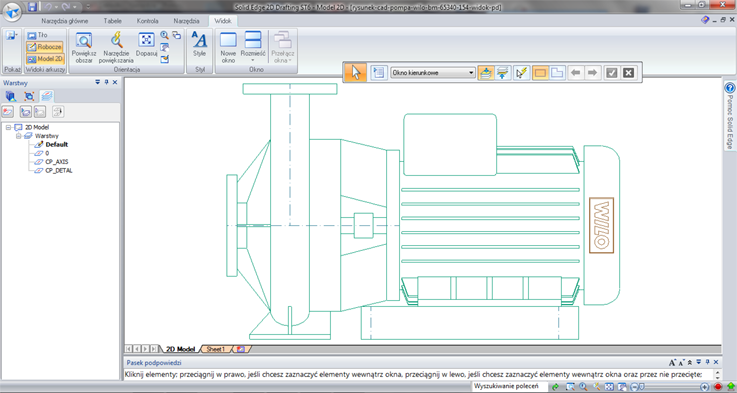Redo action in quick access toolbar

[65, 7]
